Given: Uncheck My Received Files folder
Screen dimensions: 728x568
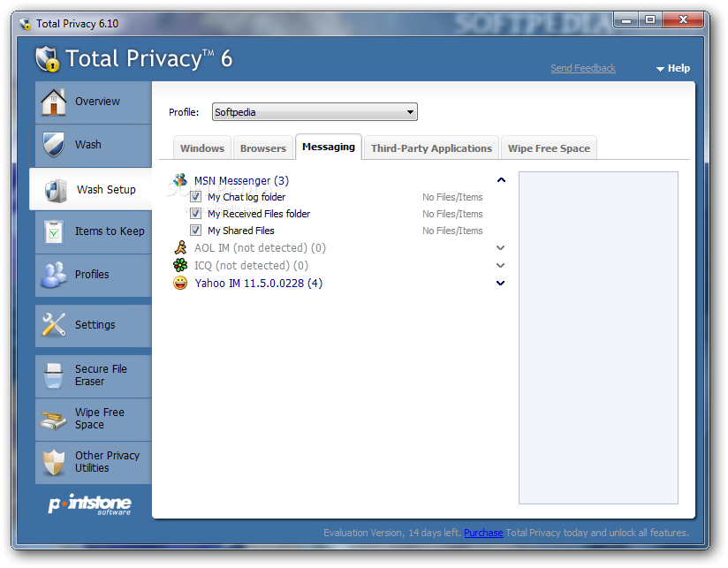Looking at the screenshot, I should tap(195, 214).
